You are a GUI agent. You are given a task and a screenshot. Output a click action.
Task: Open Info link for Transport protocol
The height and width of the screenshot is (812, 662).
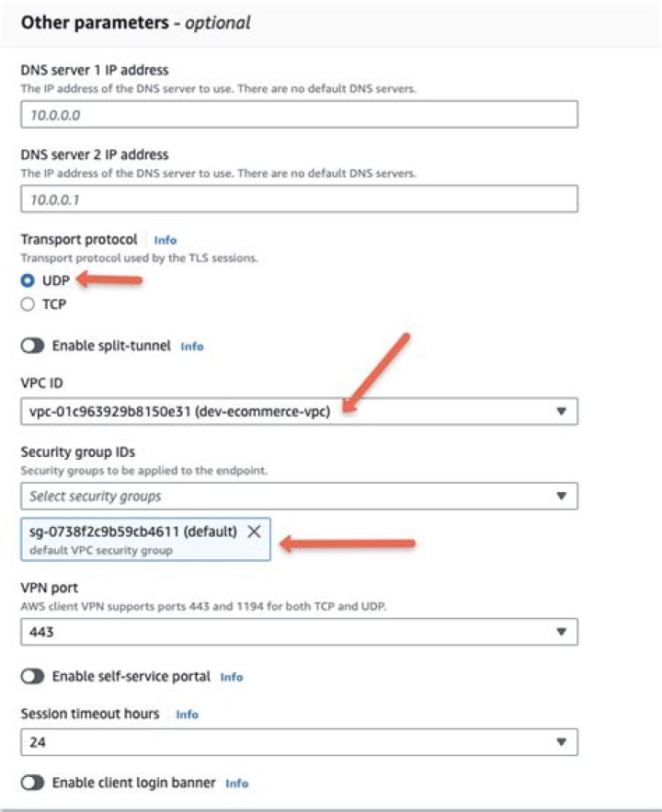point(165,240)
